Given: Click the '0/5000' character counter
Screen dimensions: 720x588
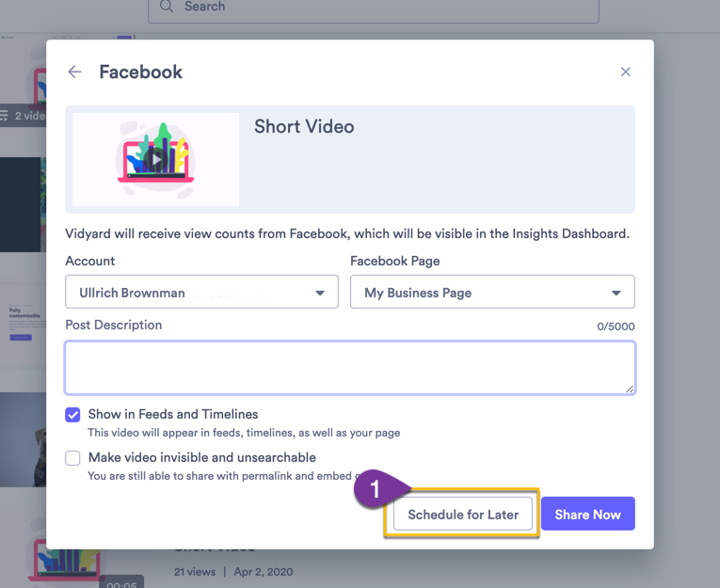Looking at the screenshot, I should point(616,326).
